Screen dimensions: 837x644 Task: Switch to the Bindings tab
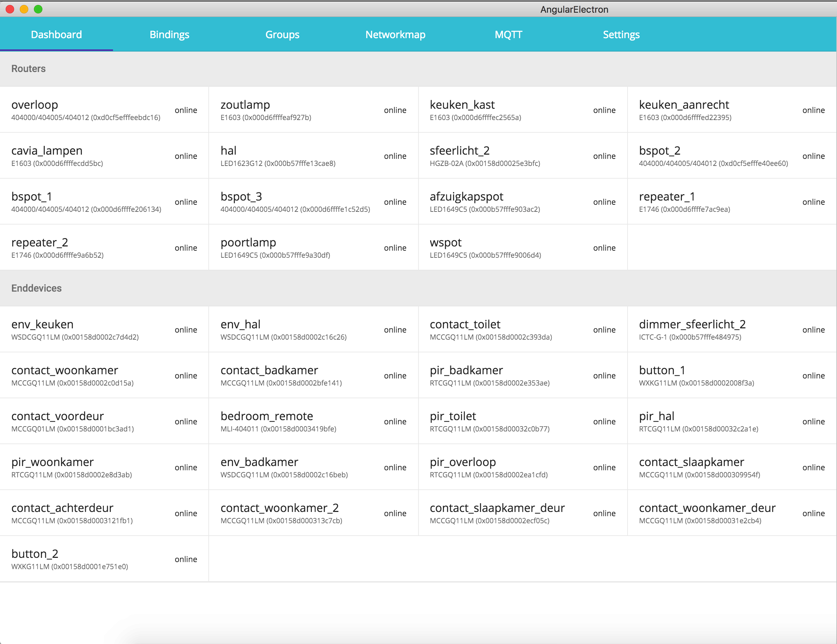(x=170, y=35)
